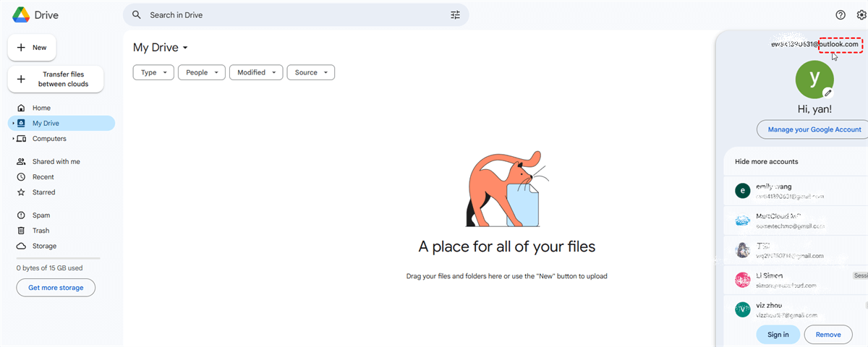Click '0 bytes of 15 GB used' text
868x347 pixels.
tap(49, 268)
